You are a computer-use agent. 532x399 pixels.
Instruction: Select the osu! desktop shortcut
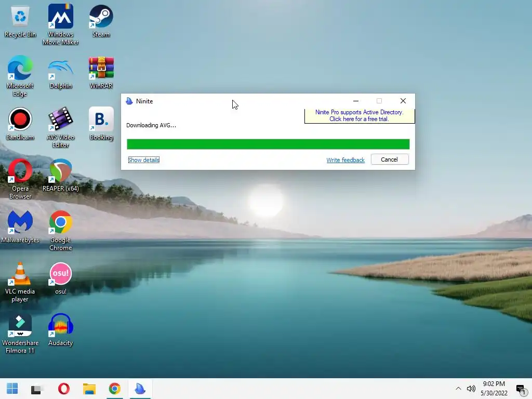pyautogui.click(x=60, y=278)
